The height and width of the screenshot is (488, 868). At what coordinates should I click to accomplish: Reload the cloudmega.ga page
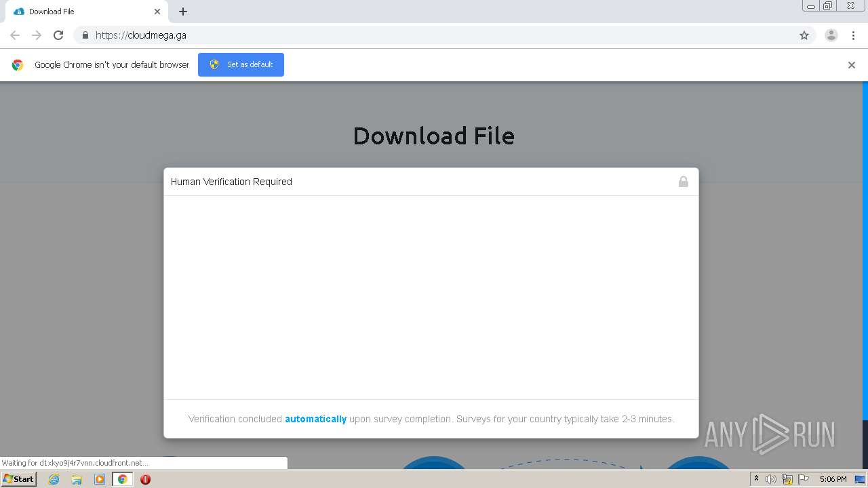(58, 35)
